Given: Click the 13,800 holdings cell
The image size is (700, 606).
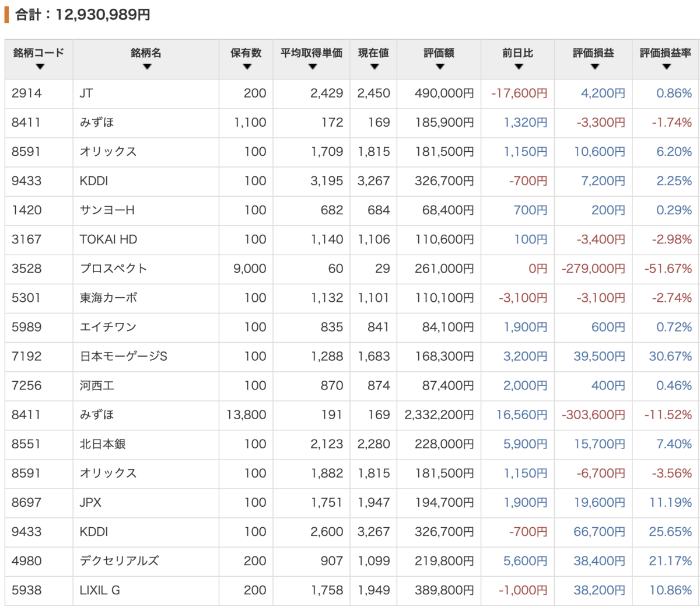Looking at the screenshot, I should tap(246, 415).
